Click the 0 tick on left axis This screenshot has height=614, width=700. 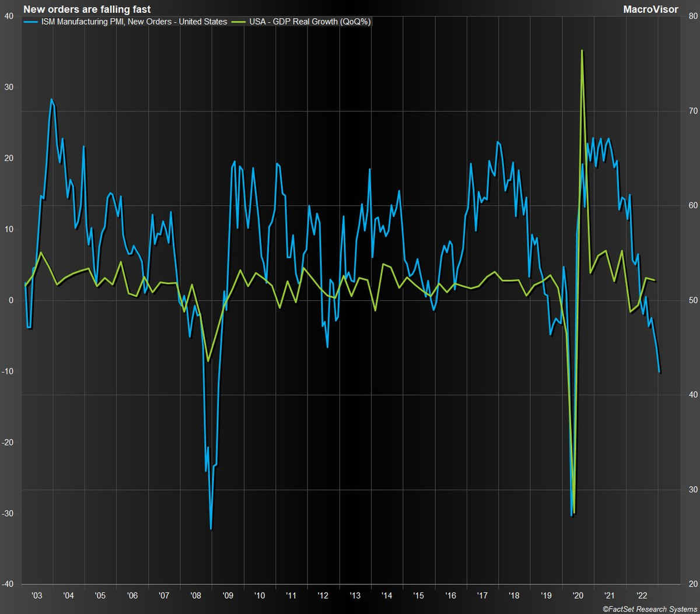click(x=11, y=300)
